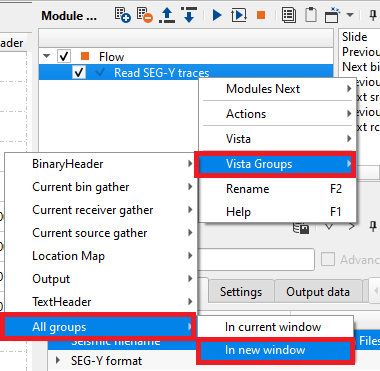Run the flow with the blue play icon
This screenshot has width=380, height=371.
(x=217, y=15)
